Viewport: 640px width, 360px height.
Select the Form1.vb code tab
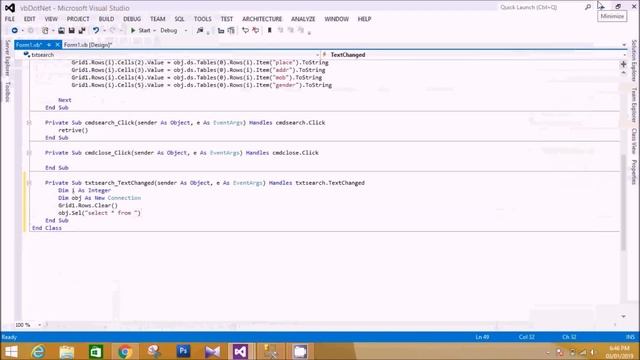click(29, 45)
